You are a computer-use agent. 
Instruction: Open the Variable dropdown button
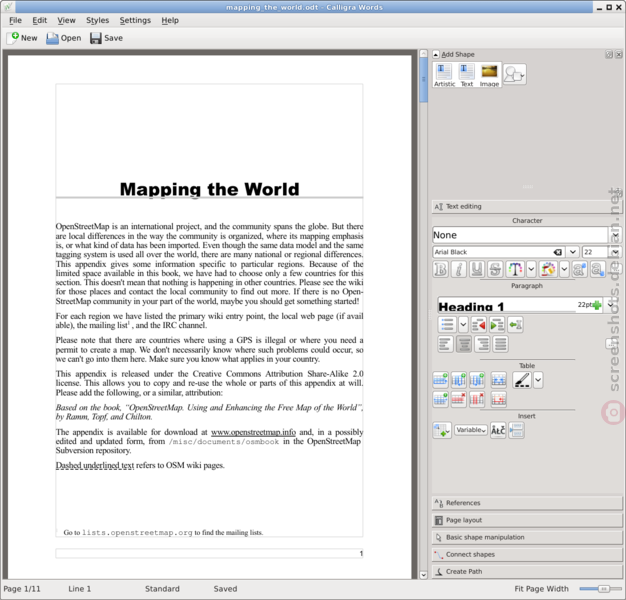[471, 430]
